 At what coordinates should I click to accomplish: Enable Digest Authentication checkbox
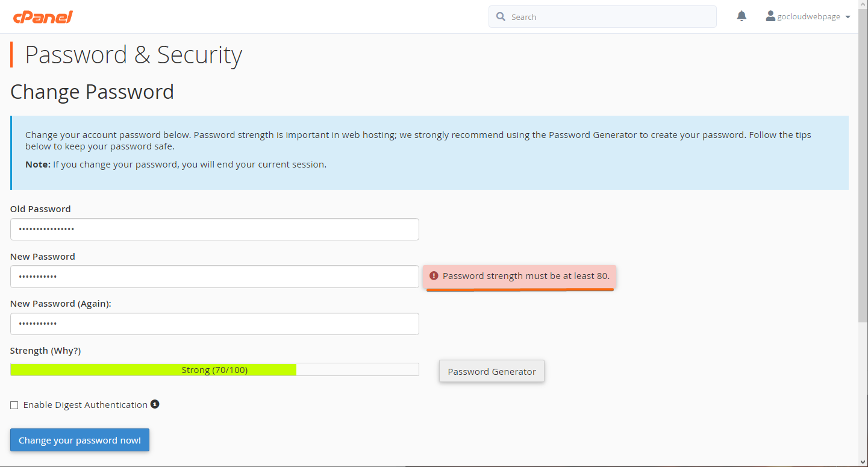tap(14, 405)
